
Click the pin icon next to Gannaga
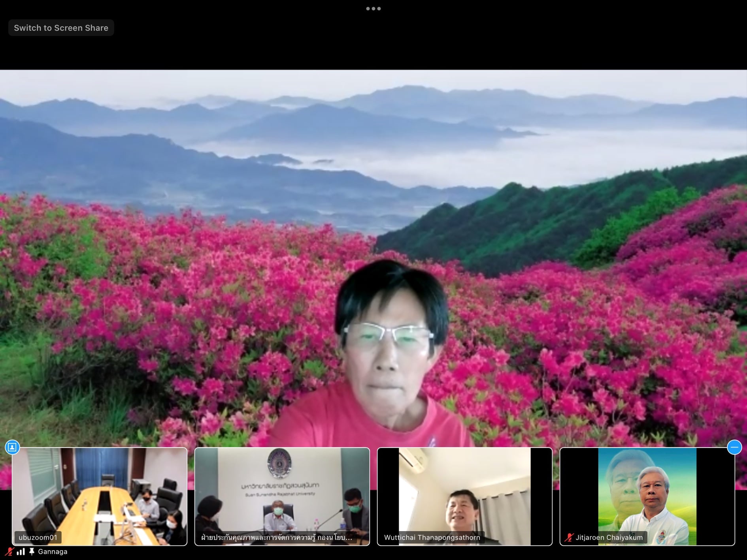point(32,552)
